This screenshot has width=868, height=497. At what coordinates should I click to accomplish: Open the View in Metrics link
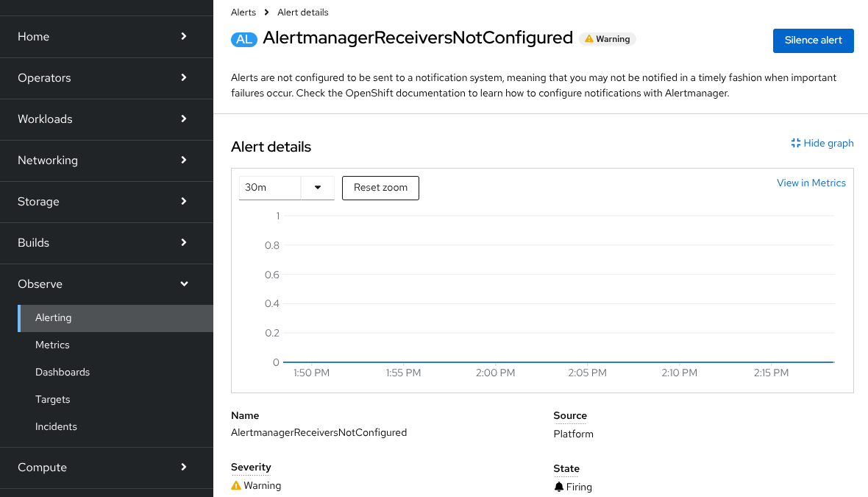[811, 183]
